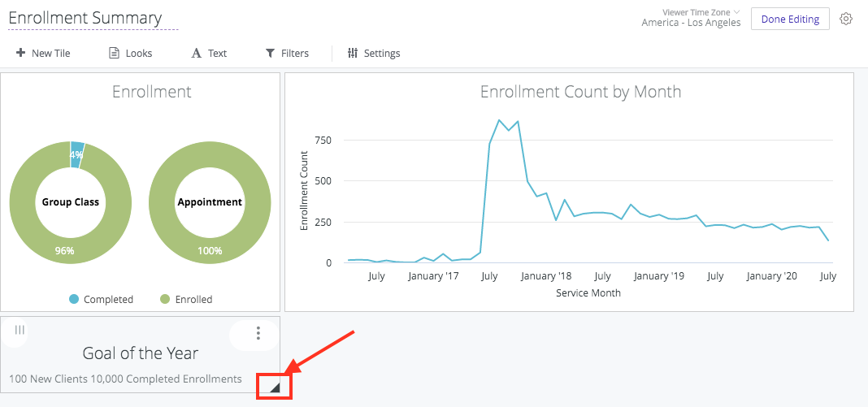Click the dashboard gear settings icon

click(846, 19)
